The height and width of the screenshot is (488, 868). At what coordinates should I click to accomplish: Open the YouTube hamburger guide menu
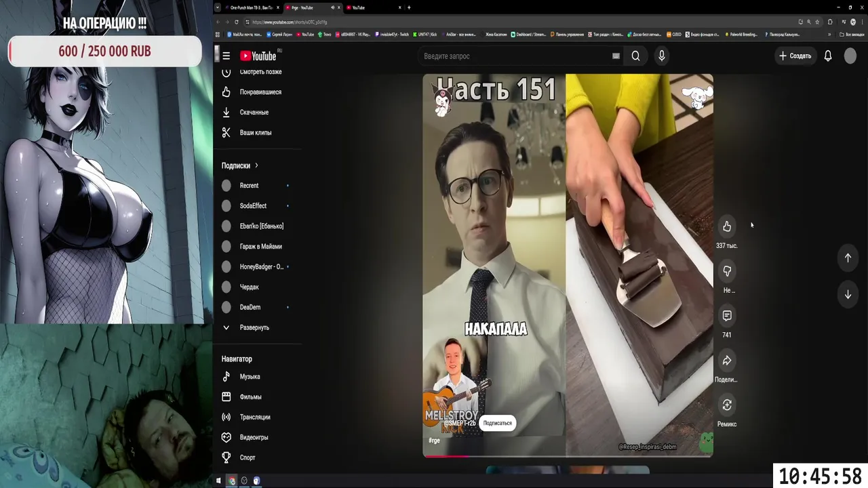pyautogui.click(x=226, y=56)
